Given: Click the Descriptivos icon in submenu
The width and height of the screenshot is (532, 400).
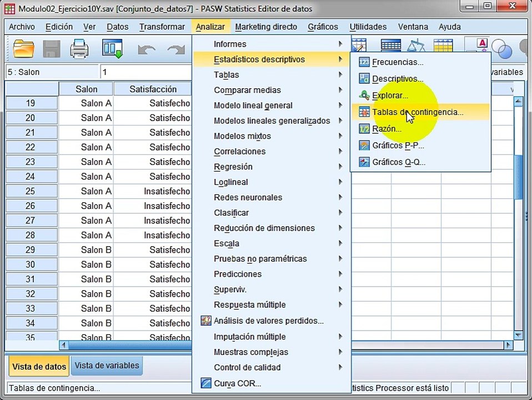Looking at the screenshot, I should 364,78.
